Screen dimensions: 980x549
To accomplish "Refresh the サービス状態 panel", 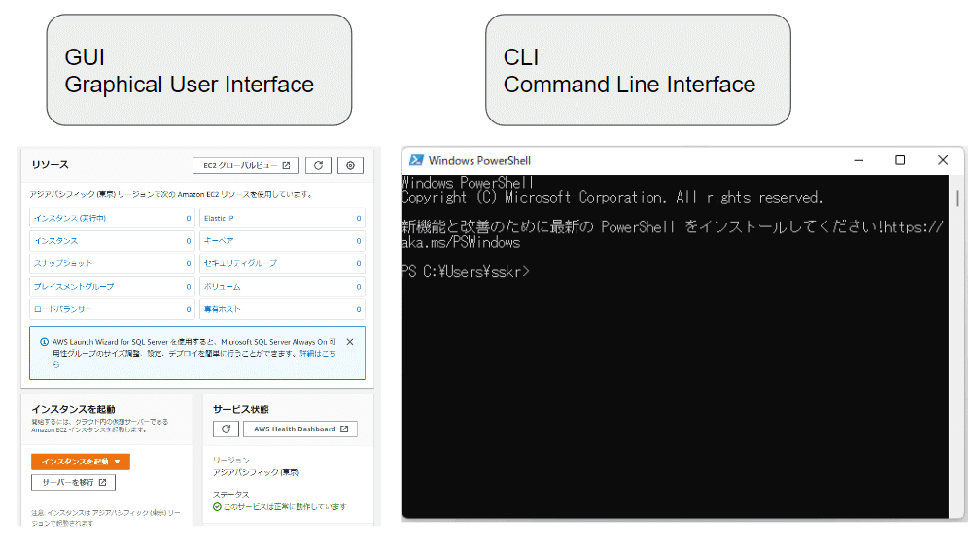I will coord(226,429).
